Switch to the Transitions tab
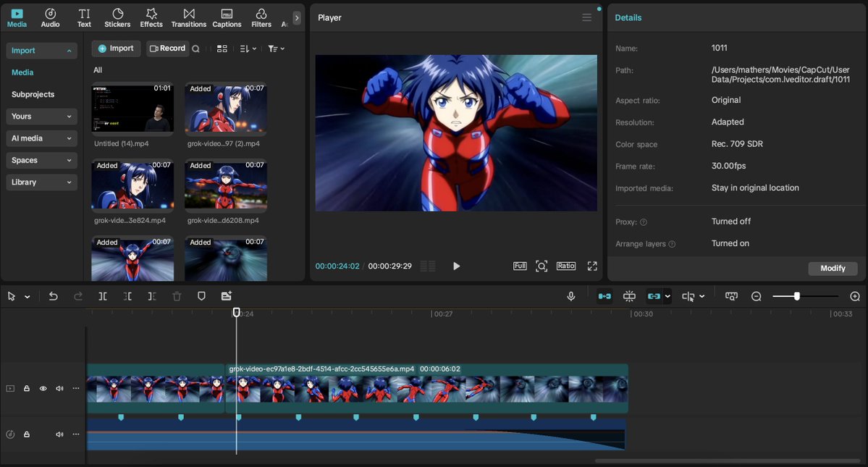 point(189,18)
